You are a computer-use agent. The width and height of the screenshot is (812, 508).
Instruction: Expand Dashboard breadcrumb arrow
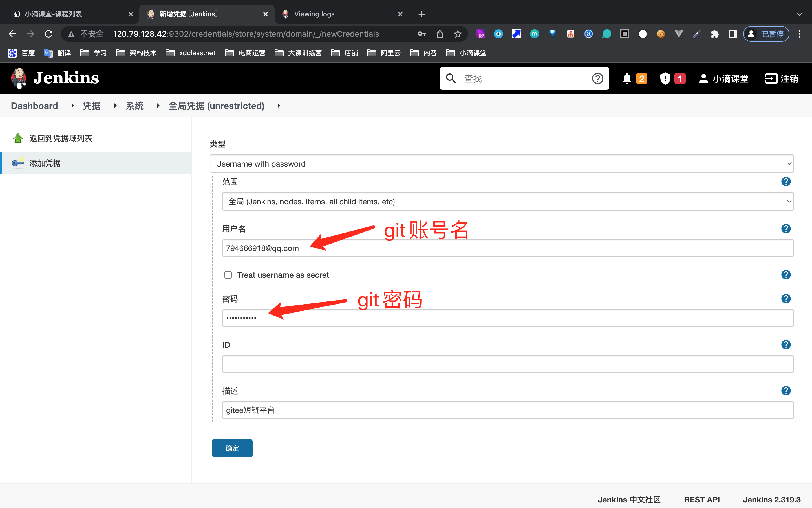tap(72, 106)
